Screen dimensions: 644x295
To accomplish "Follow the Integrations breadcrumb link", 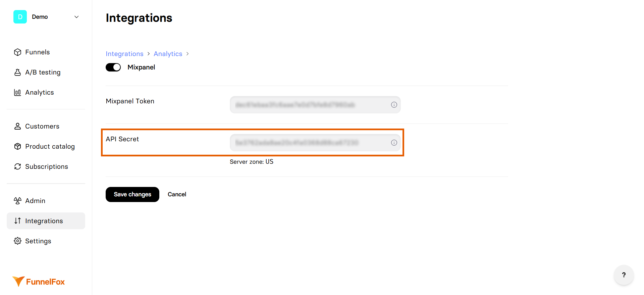I will pos(124,54).
